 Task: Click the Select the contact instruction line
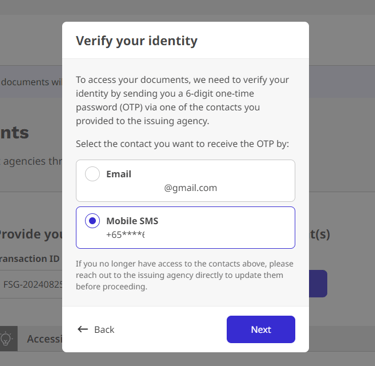coord(182,144)
